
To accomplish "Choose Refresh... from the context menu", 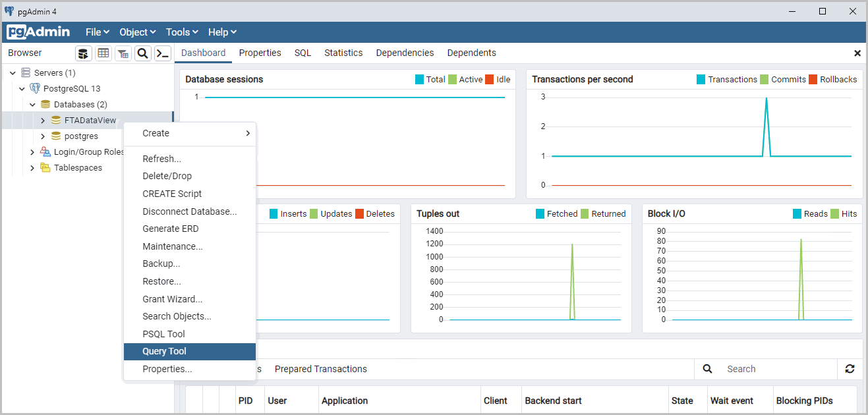I will pyautogui.click(x=190, y=159).
